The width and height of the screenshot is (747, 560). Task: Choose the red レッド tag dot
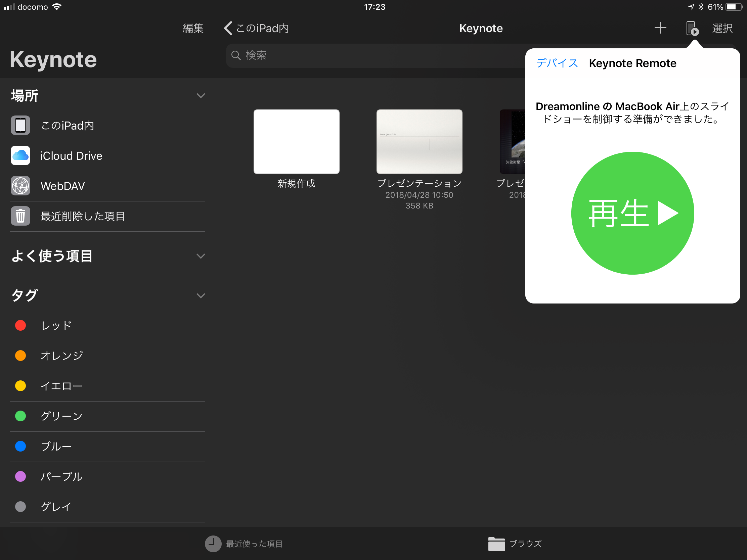coord(20,325)
